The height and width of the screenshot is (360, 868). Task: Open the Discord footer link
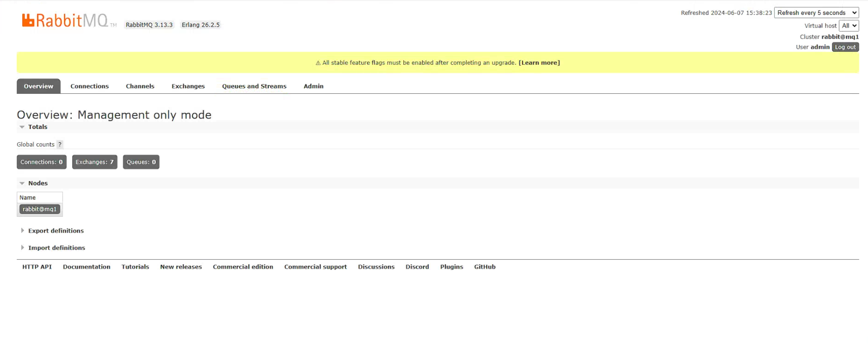coord(417,267)
